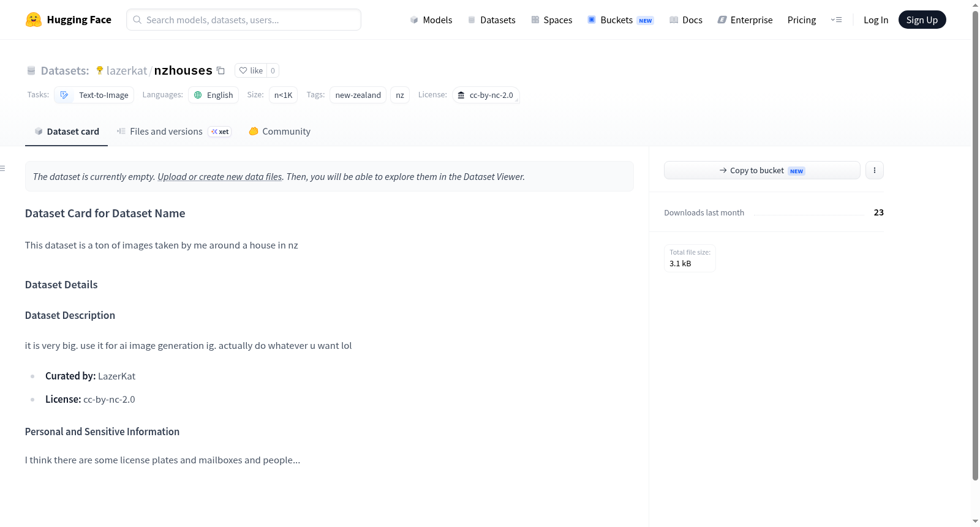Copy dataset name with the copy icon

(221, 70)
